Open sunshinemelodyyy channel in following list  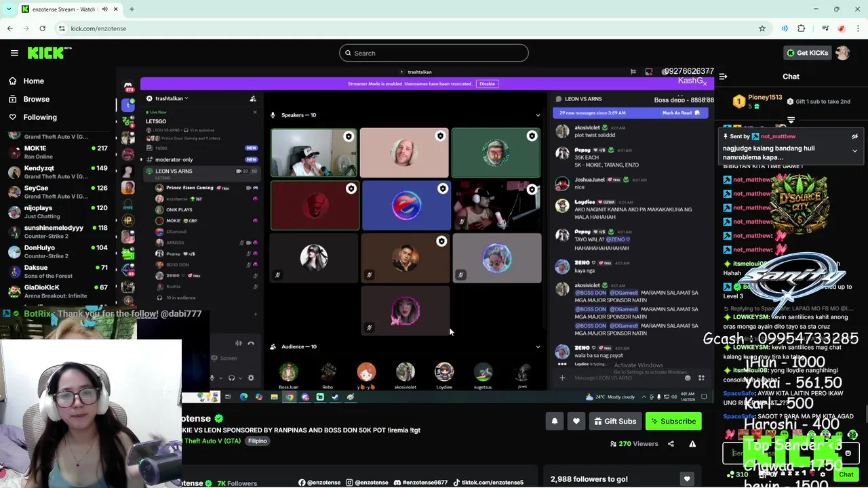pyautogui.click(x=58, y=232)
